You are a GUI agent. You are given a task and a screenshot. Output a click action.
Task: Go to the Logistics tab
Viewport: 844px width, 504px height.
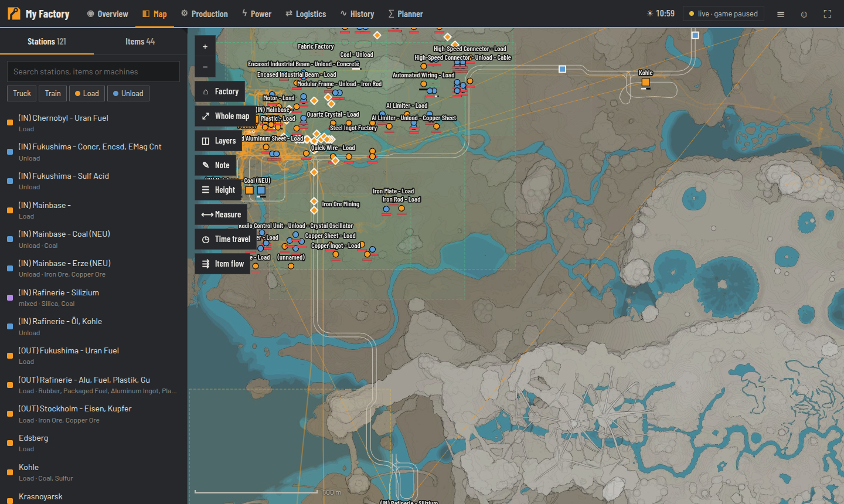tap(306, 14)
